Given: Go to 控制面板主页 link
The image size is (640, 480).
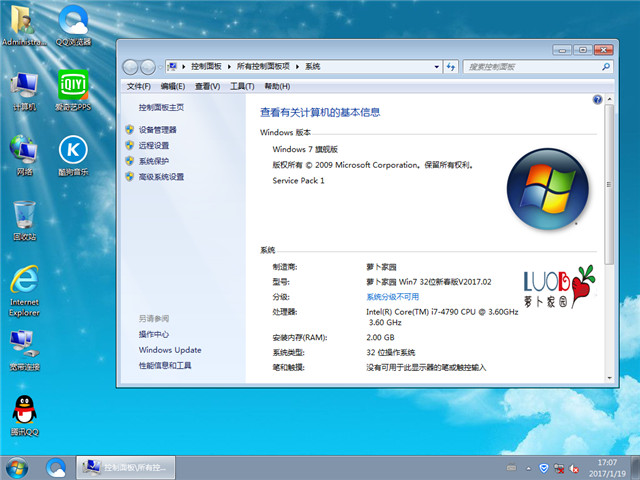Looking at the screenshot, I should point(161,107).
